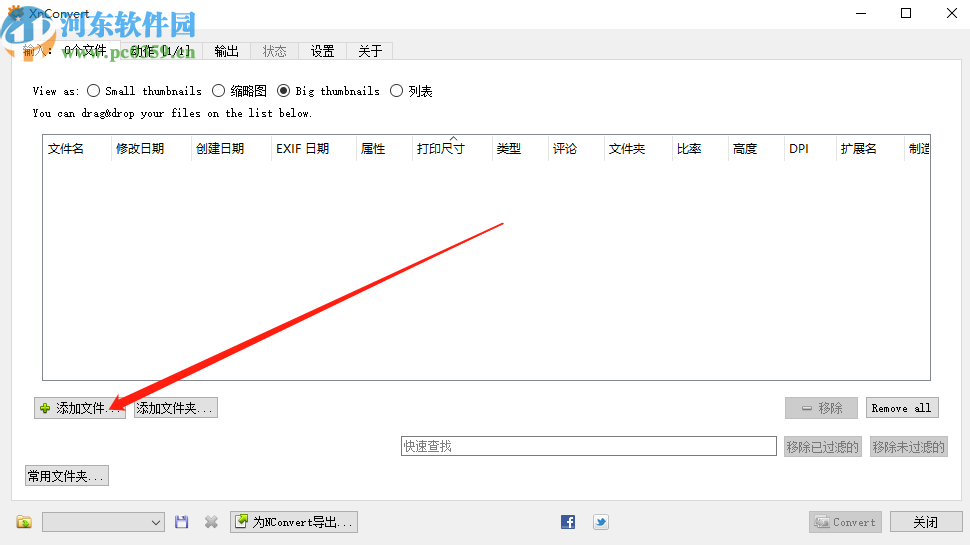Click the 移除 remove button
Screen dimensions: 970x545
[x=822, y=408]
